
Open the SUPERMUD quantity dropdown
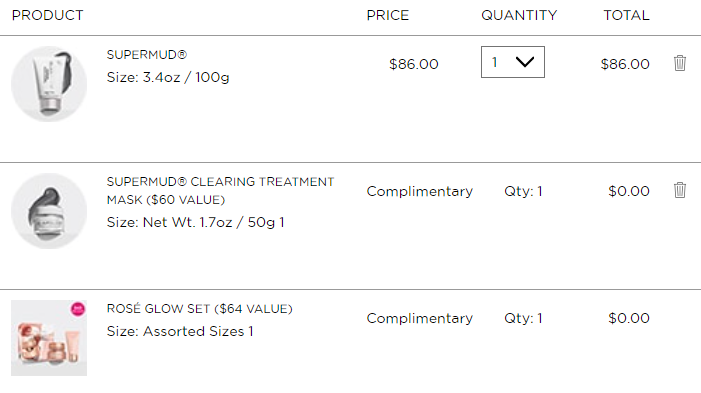(x=513, y=62)
